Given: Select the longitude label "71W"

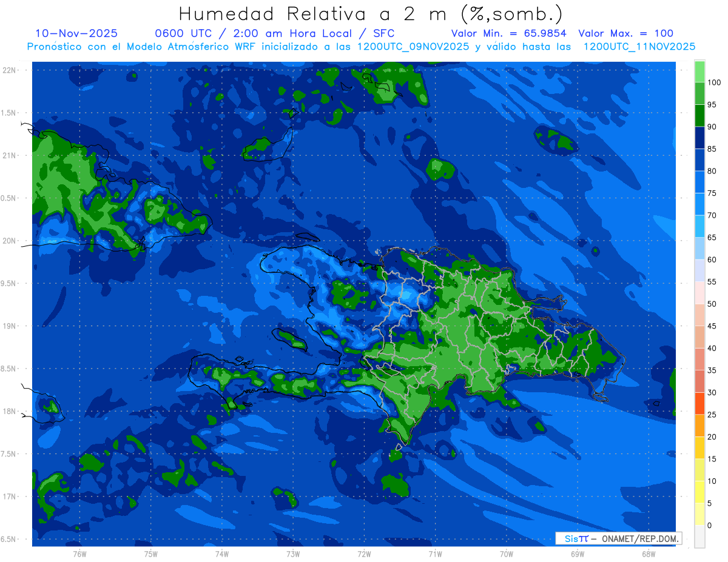Looking at the screenshot, I should (435, 554).
